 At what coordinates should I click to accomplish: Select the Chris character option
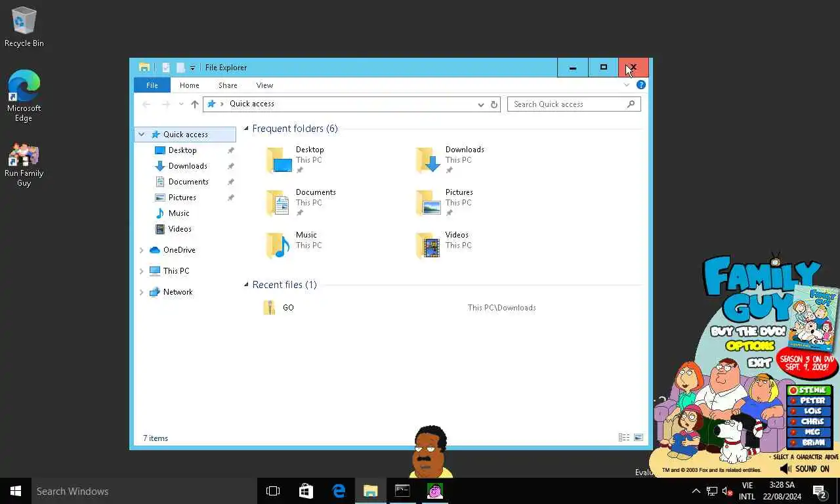(809, 422)
